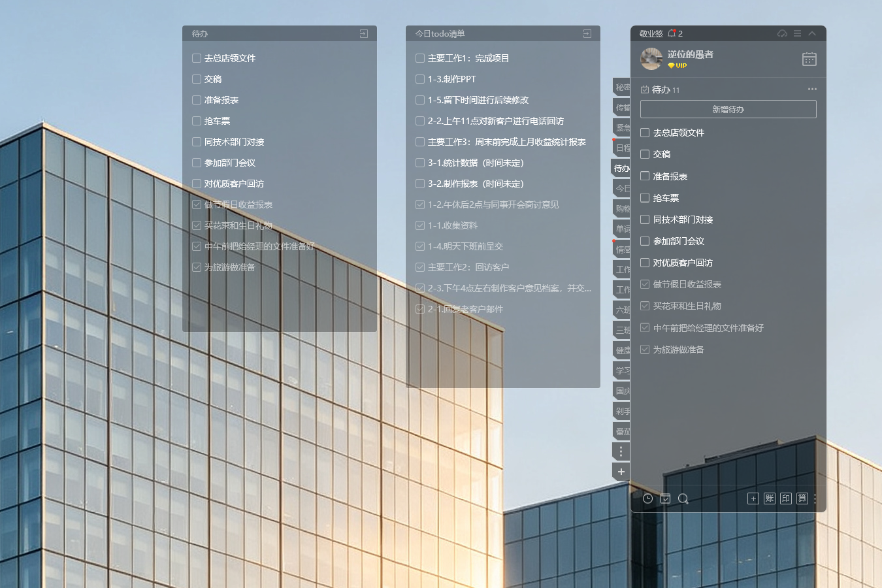Image resolution: width=882 pixels, height=588 pixels.
Task: Click the user avatar picture
Action: pos(651,59)
